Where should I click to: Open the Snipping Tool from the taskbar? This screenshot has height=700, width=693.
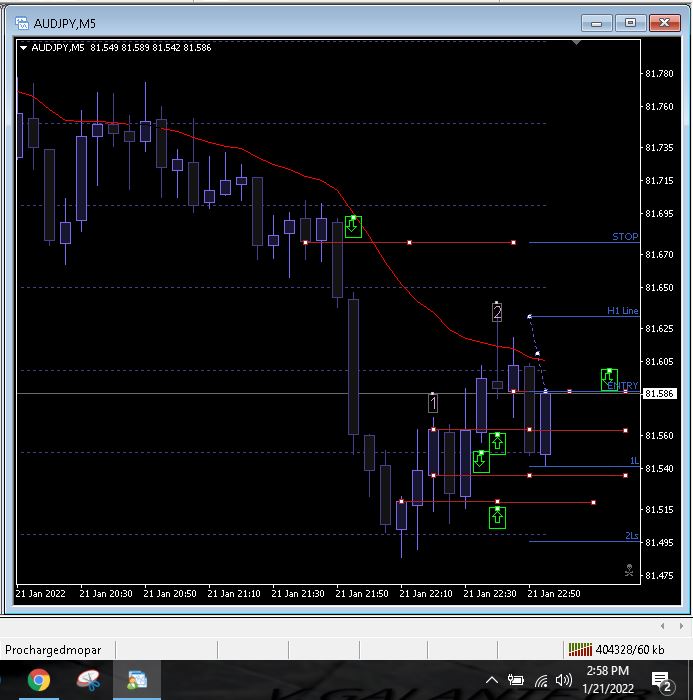click(x=88, y=680)
